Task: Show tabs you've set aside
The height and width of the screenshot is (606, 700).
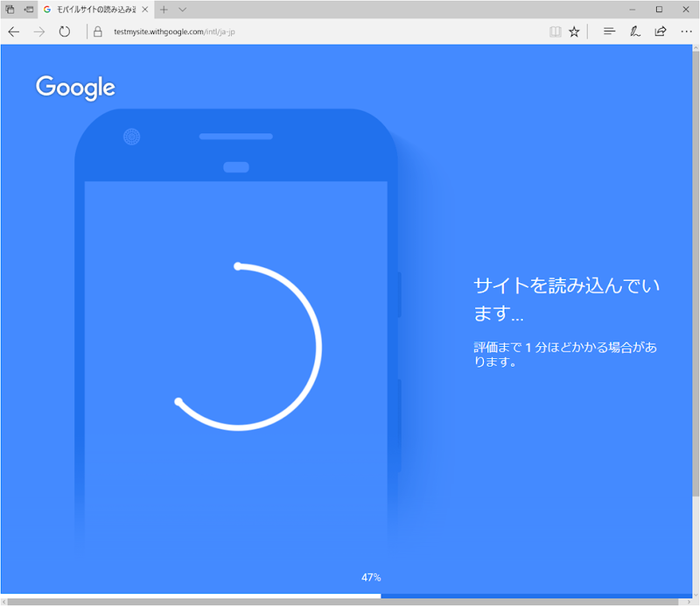Action: (10, 10)
